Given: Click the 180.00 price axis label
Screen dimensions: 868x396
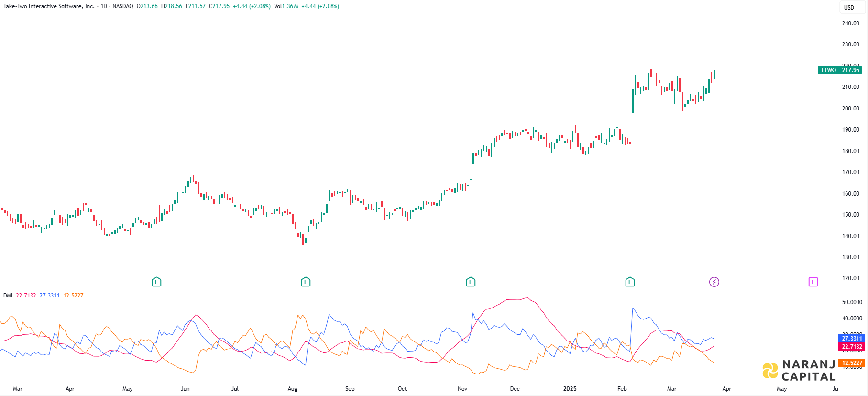Looking at the screenshot, I should pyautogui.click(x=850, y=151).
